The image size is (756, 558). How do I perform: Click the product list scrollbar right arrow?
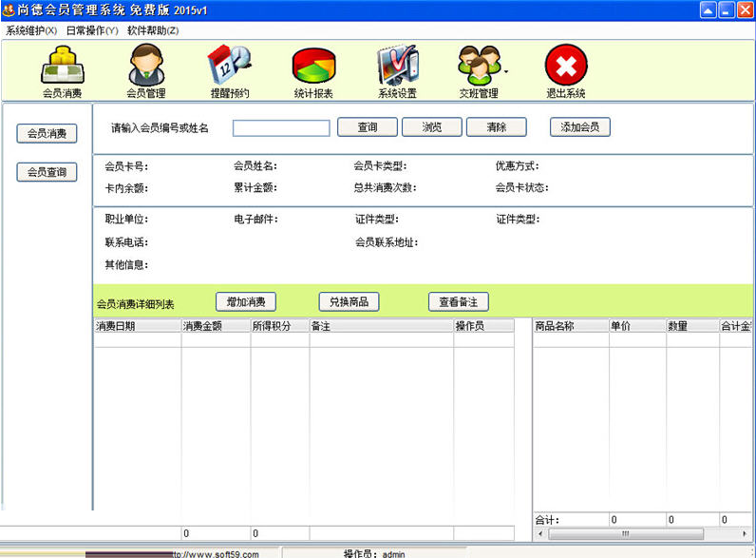(x=745, y=533)
